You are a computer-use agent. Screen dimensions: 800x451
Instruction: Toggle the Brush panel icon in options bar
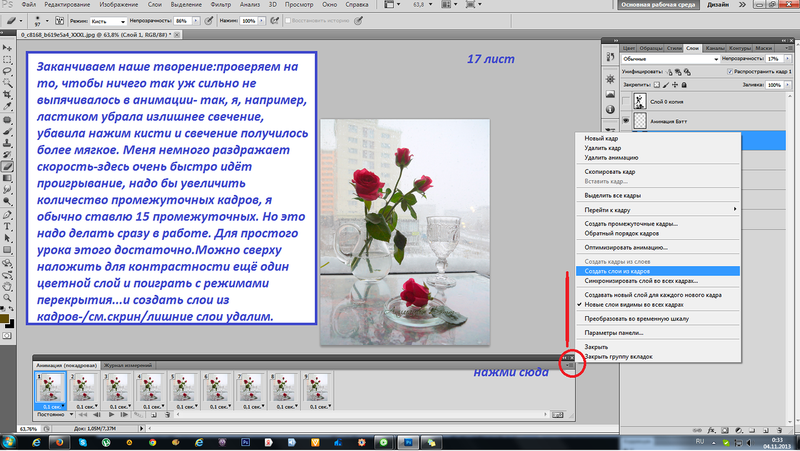(60, 21)
